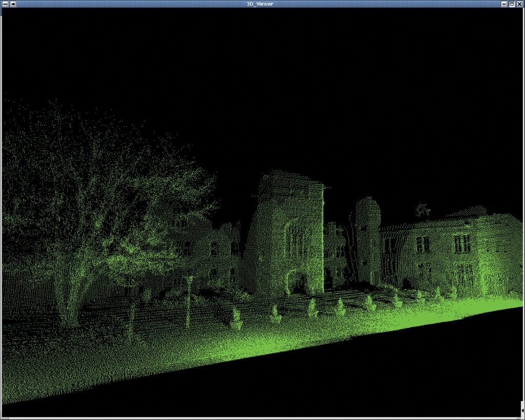Open the window menu button in title bar

[4, 4]
